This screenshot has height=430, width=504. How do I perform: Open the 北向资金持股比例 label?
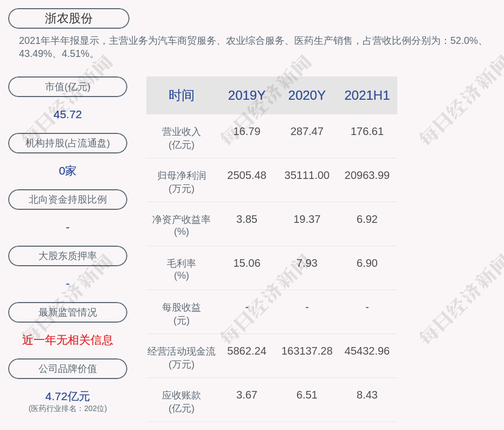pos(68,200)
